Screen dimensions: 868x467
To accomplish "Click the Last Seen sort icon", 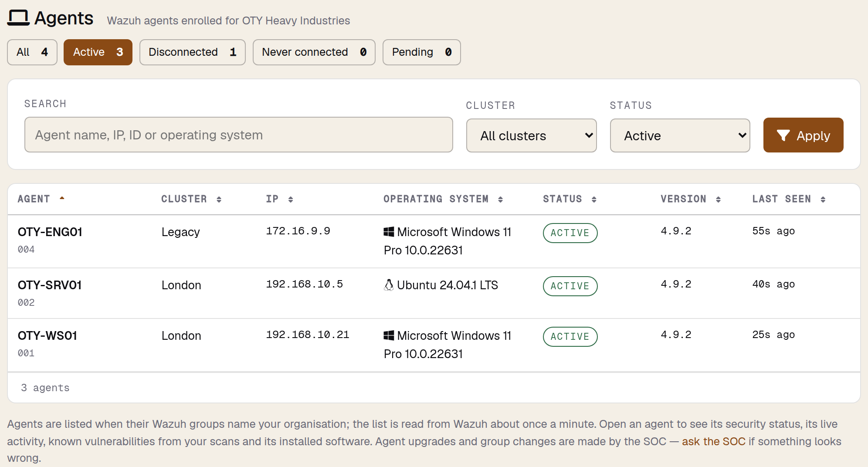I will [x=823, y=199].
